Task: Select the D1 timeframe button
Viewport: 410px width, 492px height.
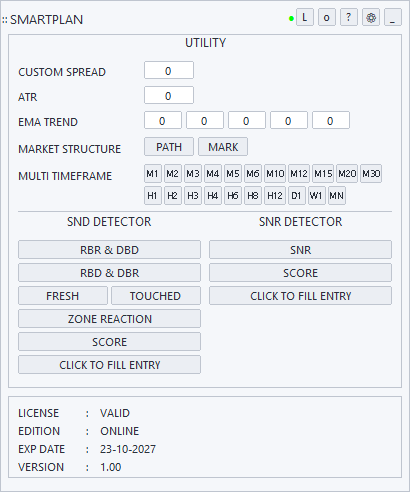Action: point(297,195)
